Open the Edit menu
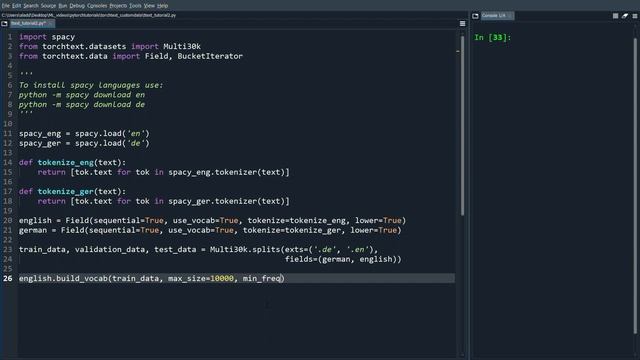640x360 pixels. click(16, 6)
